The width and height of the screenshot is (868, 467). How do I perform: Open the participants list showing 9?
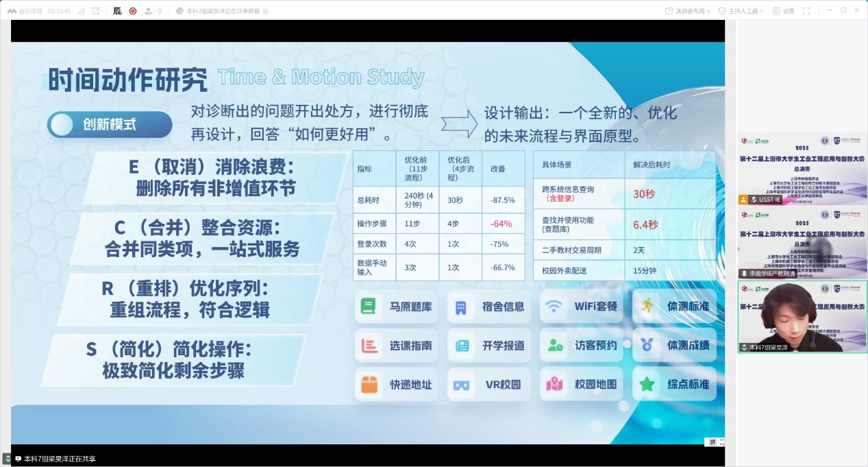click(x=153, y=11)
